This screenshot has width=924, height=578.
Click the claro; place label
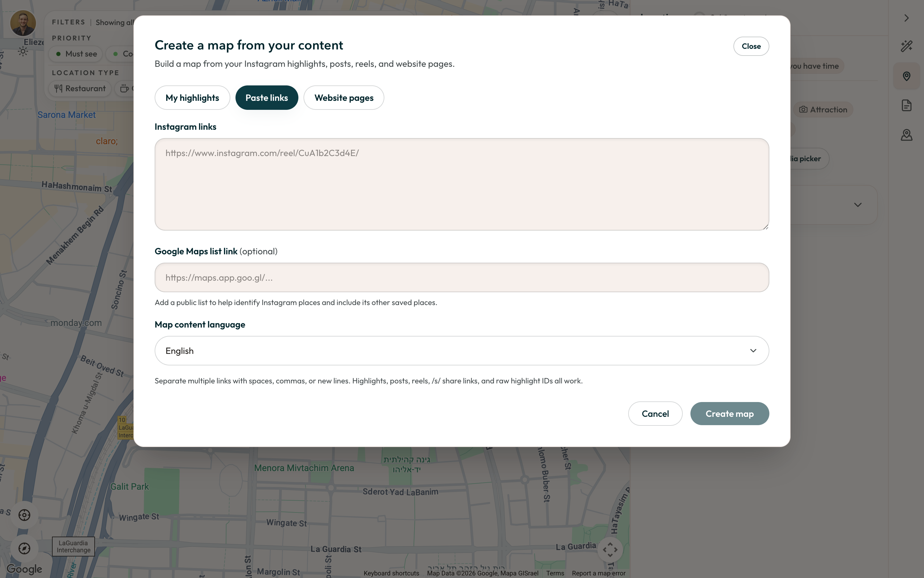pos(107,141)
